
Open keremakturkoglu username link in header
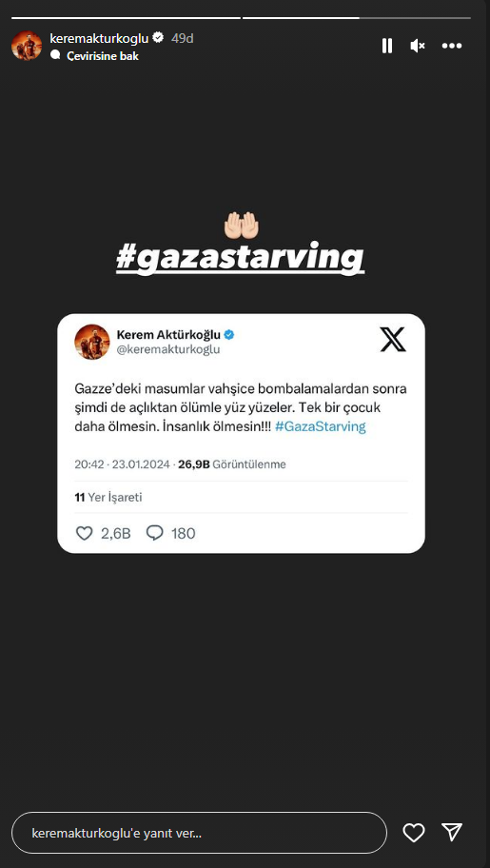[99, 38]
